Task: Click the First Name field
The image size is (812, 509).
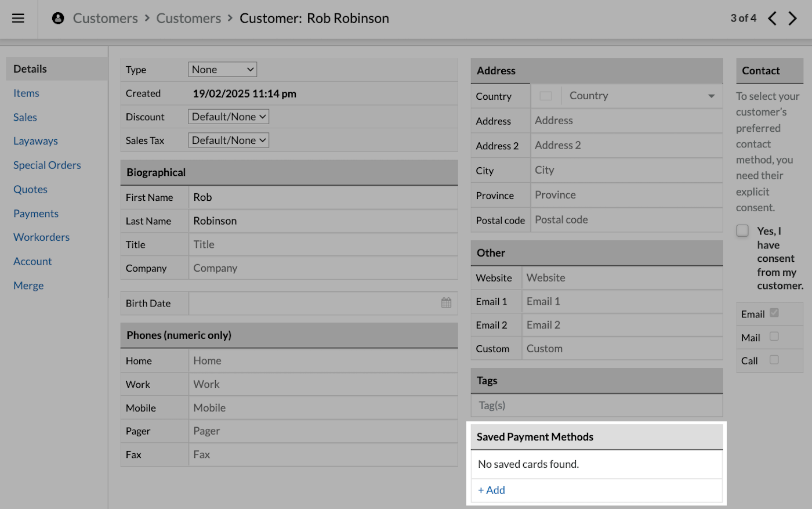Action: (323, 197)
